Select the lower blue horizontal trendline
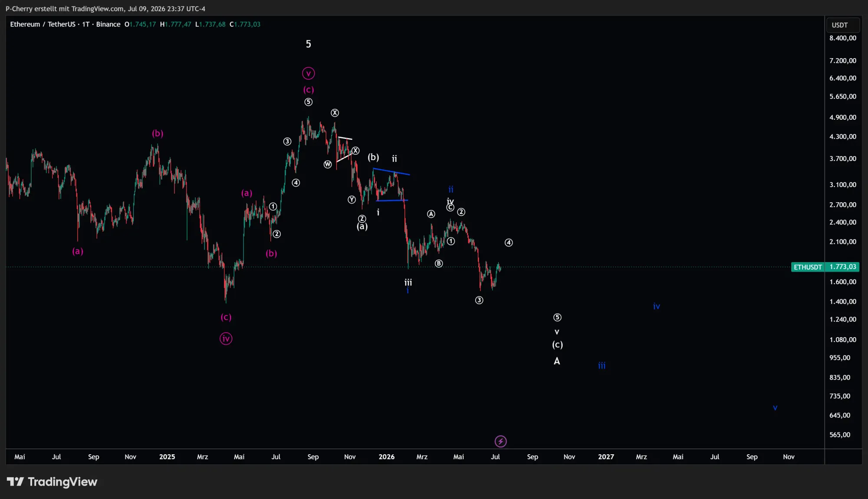The height and width of the screenshot is (499, 868). point(392,200)
